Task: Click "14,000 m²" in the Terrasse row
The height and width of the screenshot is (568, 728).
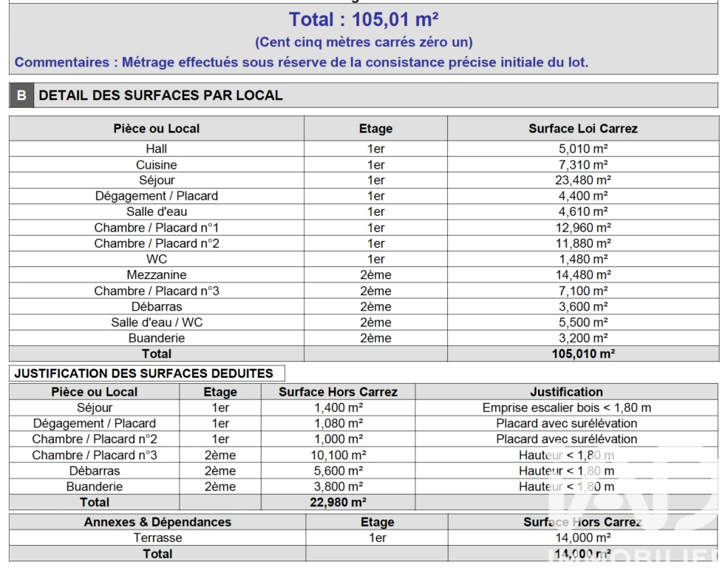Action: 583,538
